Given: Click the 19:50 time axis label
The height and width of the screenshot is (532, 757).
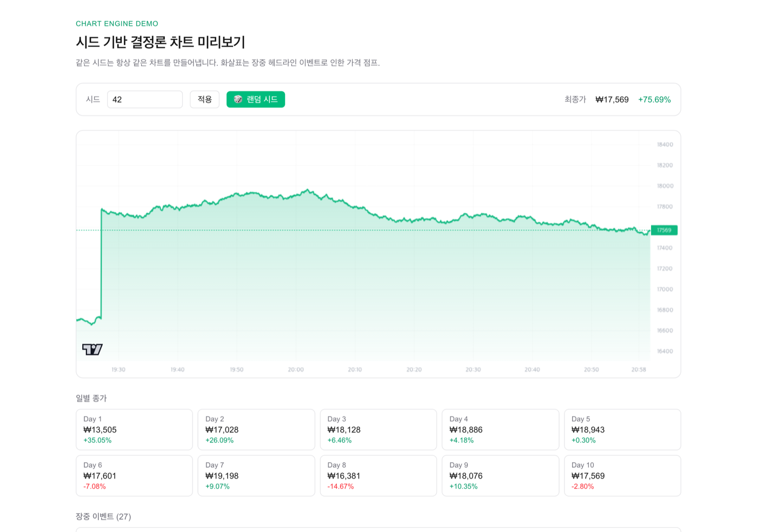Looking at the screenshot, I should [x=236, y=370].
